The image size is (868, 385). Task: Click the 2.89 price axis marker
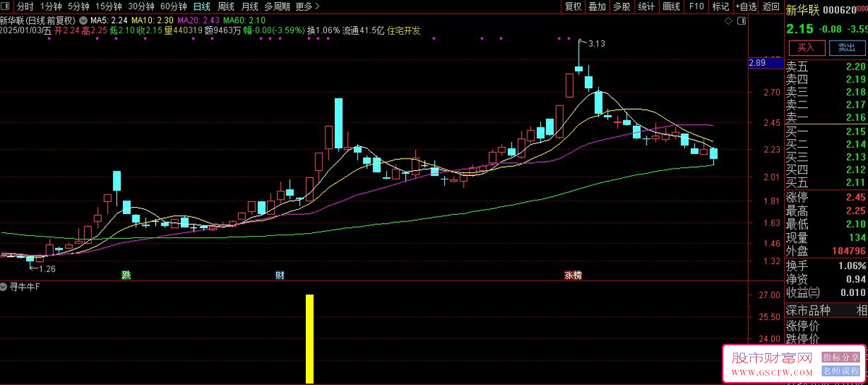tap(765, 64)
